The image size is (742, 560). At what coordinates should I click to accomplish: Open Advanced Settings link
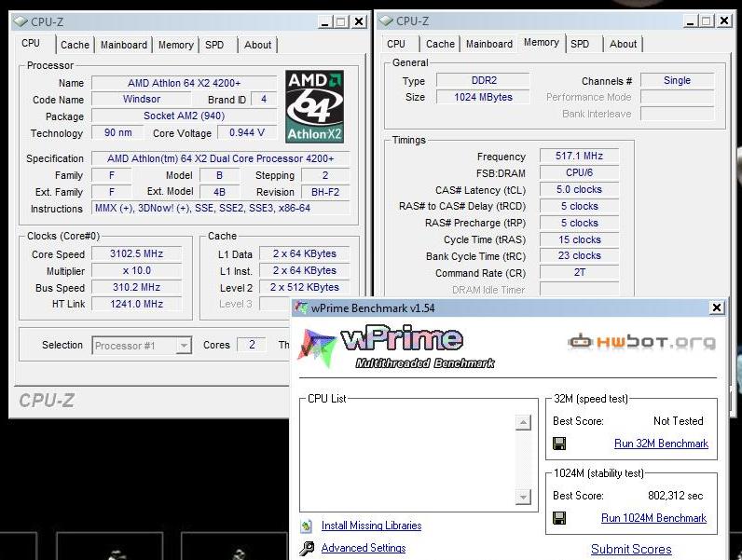[x=364, y=548]
